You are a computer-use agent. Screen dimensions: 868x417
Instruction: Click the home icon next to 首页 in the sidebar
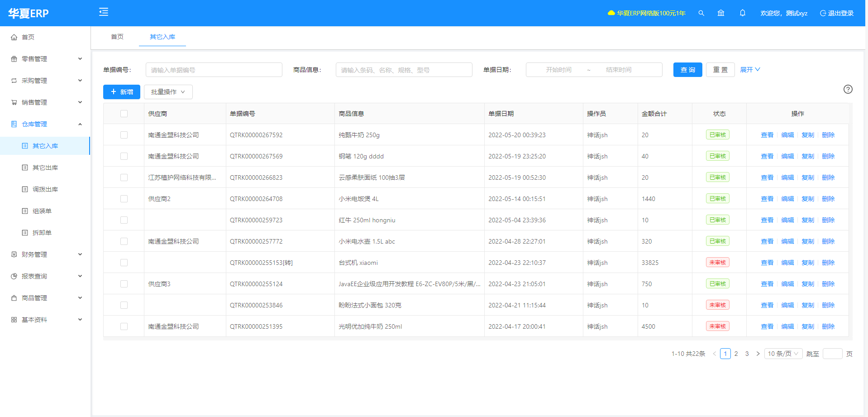14,37
